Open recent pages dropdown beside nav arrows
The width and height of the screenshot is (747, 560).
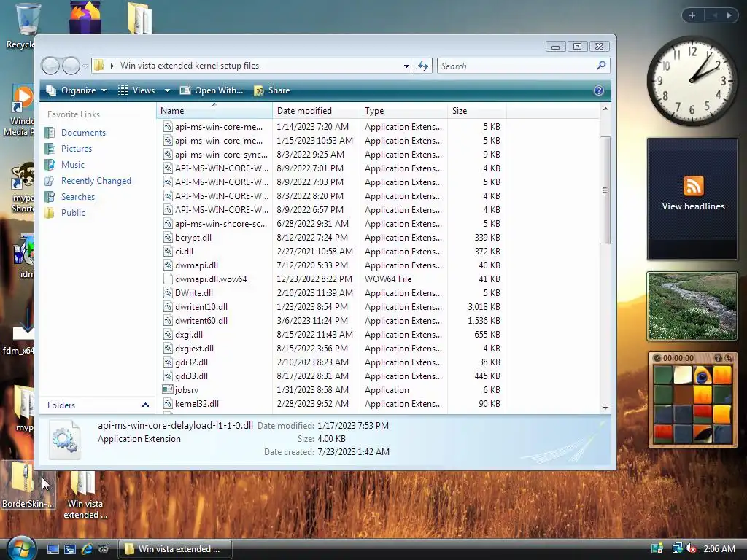point(85,66)
